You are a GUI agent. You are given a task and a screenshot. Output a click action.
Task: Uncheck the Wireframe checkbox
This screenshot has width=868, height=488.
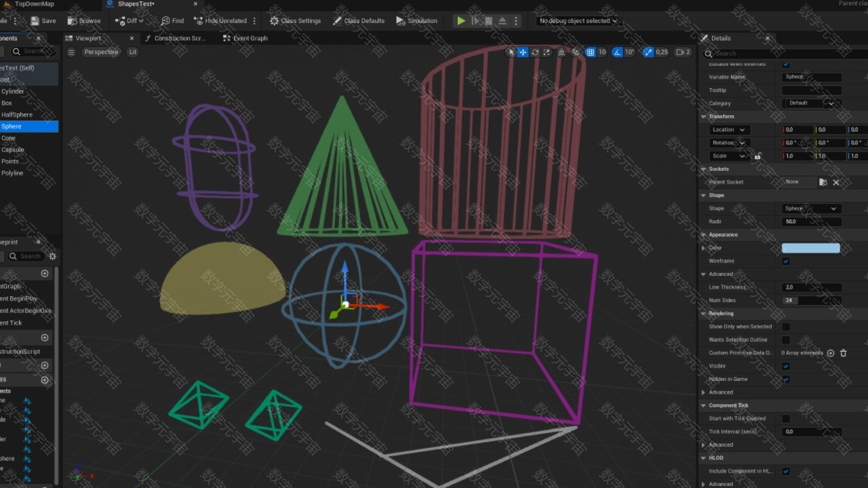[786, 261]
